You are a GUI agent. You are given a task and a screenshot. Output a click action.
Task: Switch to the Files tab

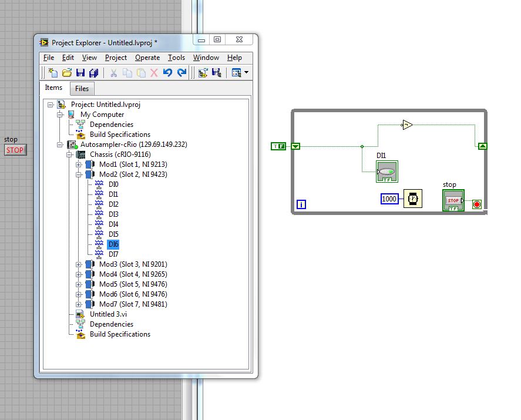point(82,89)
